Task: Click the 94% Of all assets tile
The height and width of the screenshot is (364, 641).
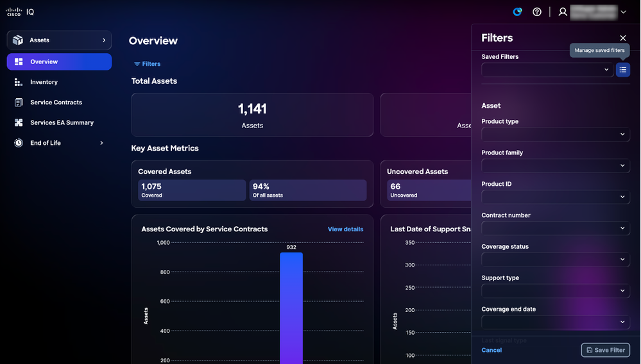Action: 308,190
